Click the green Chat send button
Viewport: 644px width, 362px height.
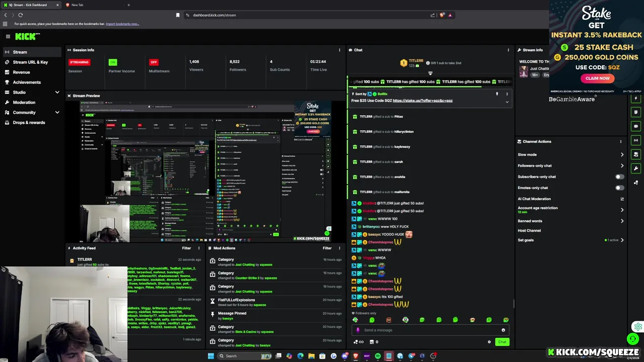tap(502, 342)
